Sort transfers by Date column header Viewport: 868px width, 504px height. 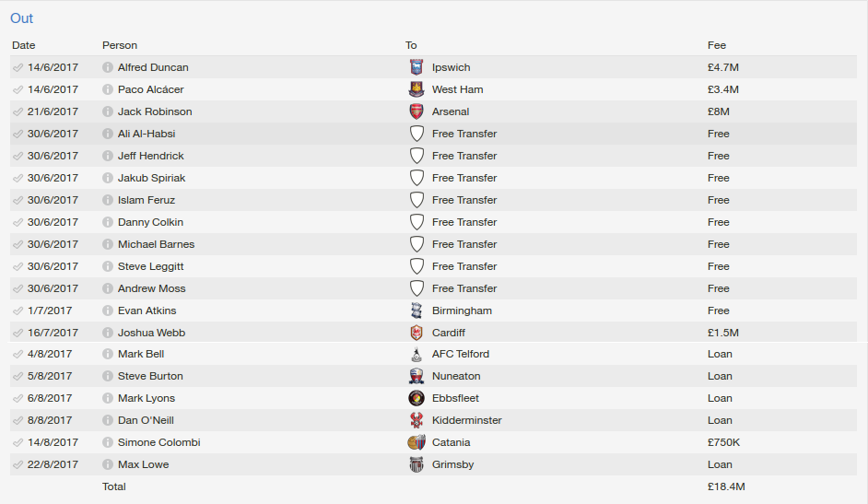click(23, 45)
